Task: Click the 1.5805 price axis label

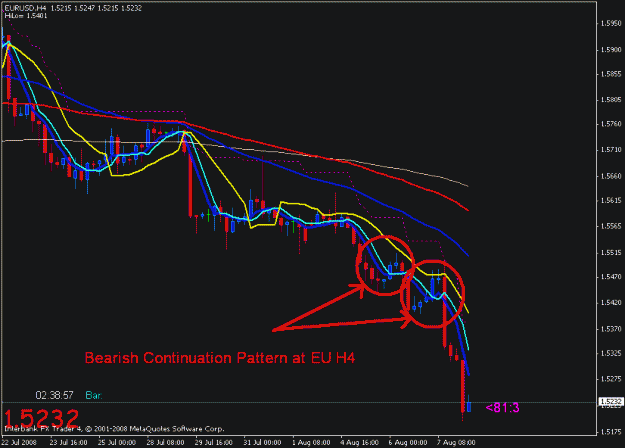Action: tap(611, 100)
